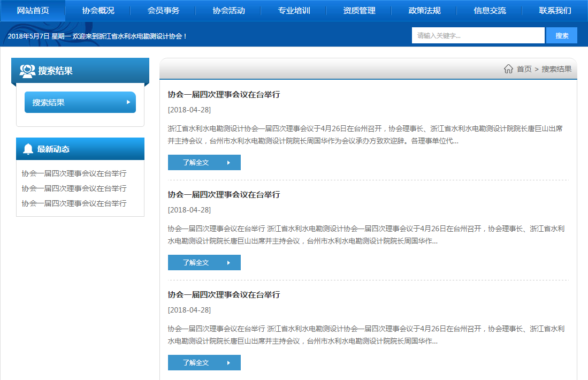Open the 政策法规 menu item
Image resolution: width=588 pixels, height=380 pixels.
pos(424,11)
